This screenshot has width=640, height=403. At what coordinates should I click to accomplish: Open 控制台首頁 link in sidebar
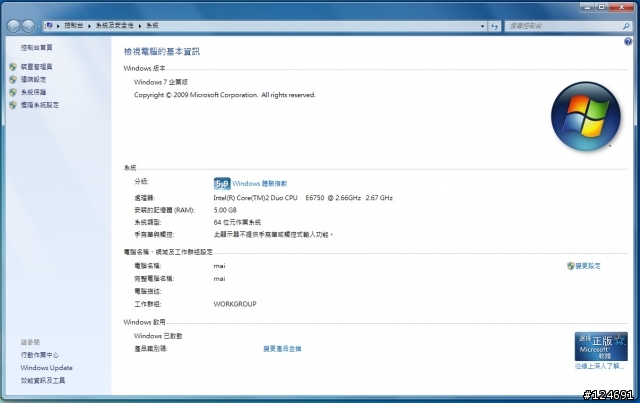(x=36, y=47)
